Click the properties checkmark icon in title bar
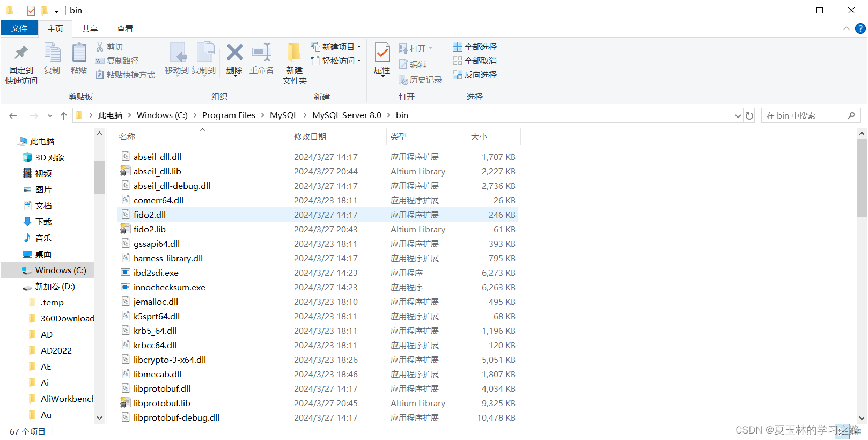This screenshot has width=868, height=440. tap(31, 10)
